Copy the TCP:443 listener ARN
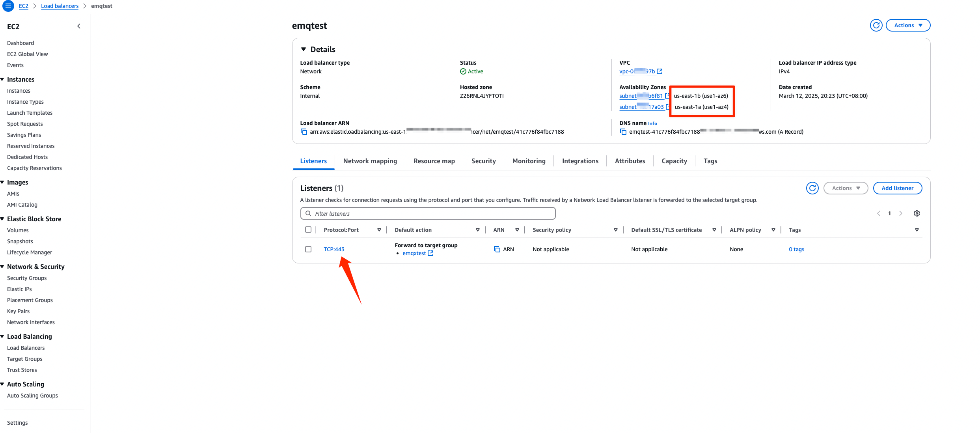 (497, 249)
